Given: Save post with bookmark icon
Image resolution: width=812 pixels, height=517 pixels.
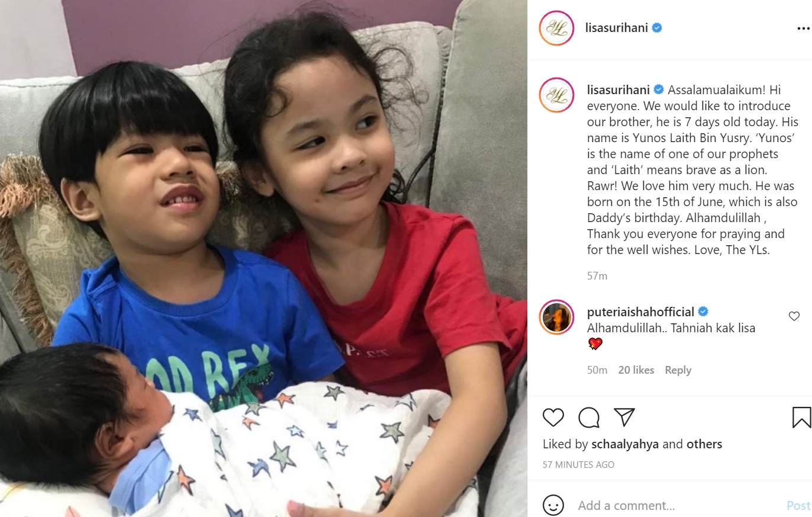Looking at the screenshot, I should click(801, 417).
